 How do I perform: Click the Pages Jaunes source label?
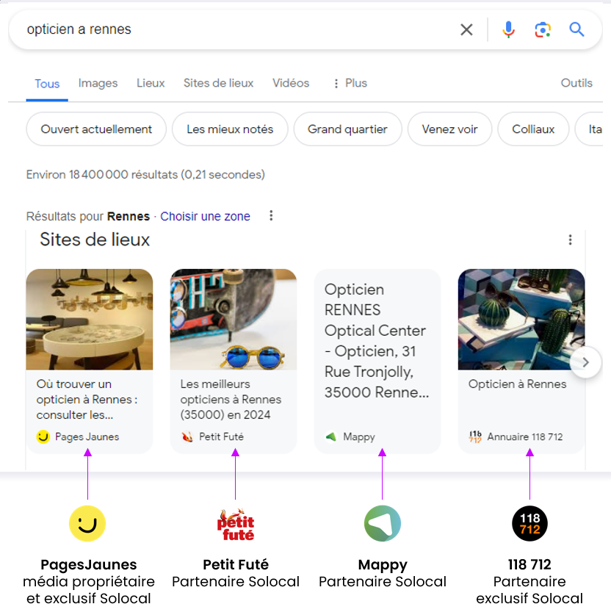pos(87,437)
